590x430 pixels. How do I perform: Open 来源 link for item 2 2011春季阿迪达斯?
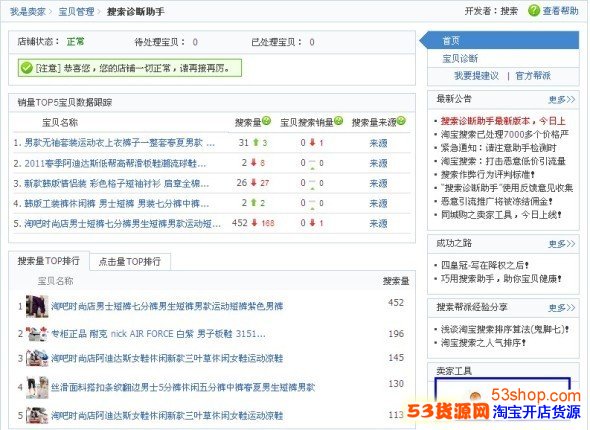point(378,163)
